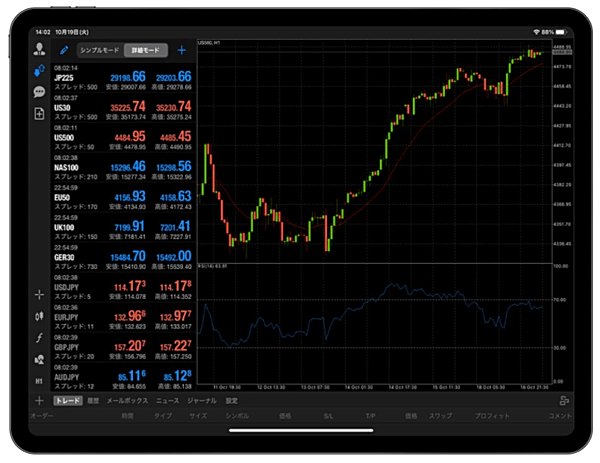Tap the new order document-plus icon

pos(39,114)
